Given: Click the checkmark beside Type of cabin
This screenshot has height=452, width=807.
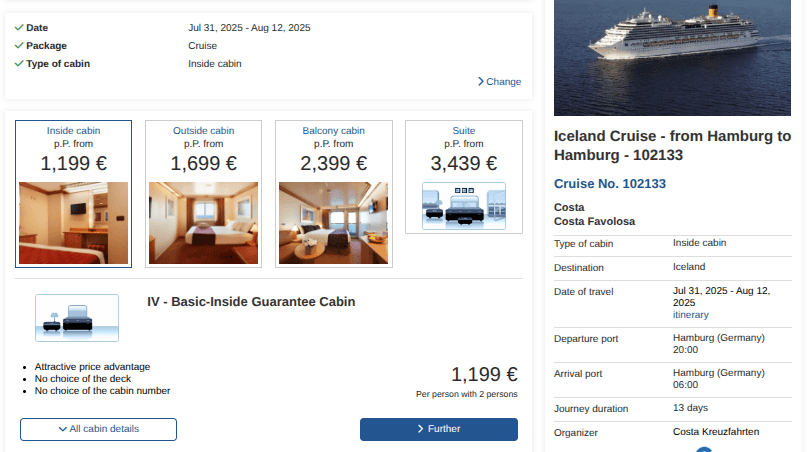Looking at the screenshot, I should point(20,64).
